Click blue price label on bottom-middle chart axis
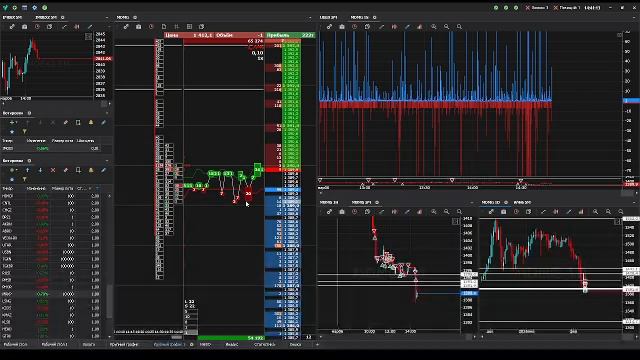 (469, 293)
